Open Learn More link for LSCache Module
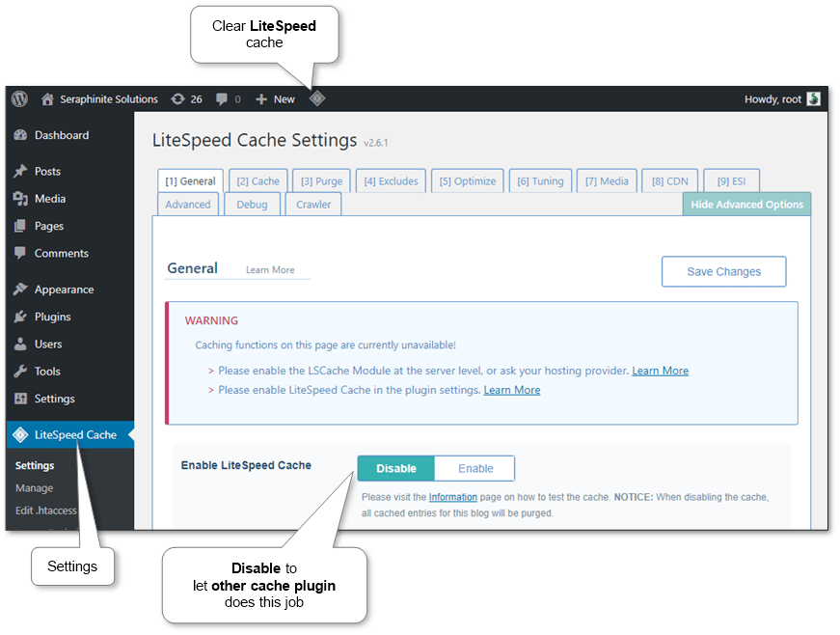 point(660,371)
